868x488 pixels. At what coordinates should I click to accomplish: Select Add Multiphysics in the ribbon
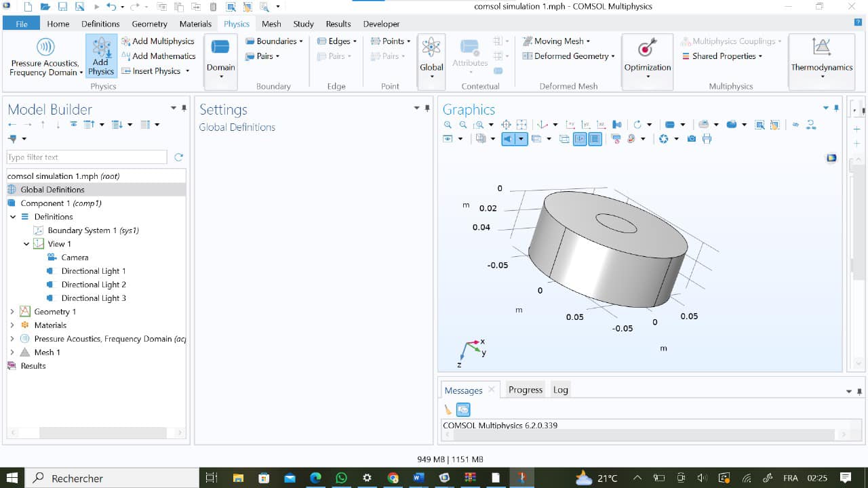pyautogui.click(x=157, y=41)
